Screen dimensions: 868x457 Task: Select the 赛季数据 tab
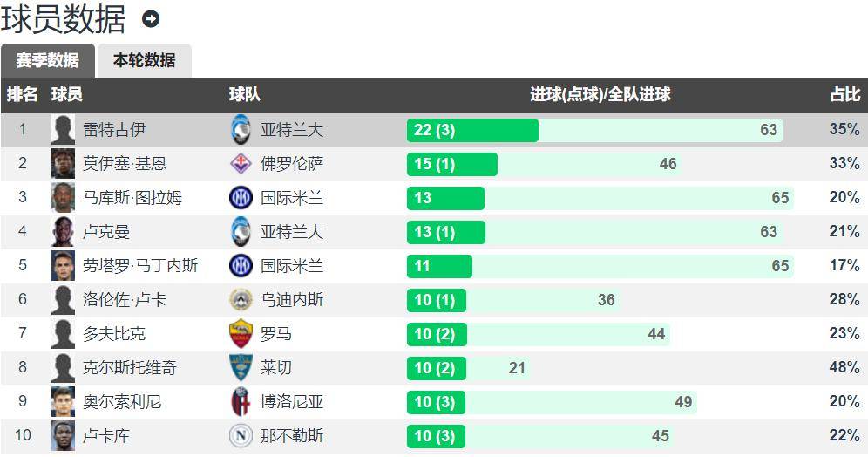pos(48,60)
